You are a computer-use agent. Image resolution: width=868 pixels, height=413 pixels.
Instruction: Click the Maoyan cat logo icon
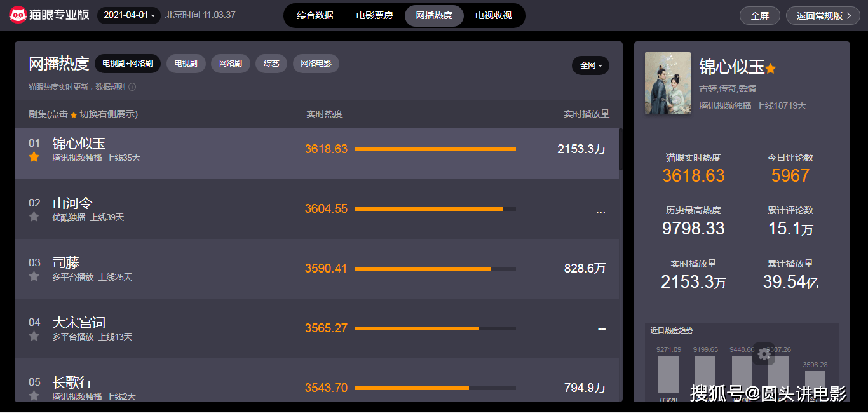pos(18,15)
